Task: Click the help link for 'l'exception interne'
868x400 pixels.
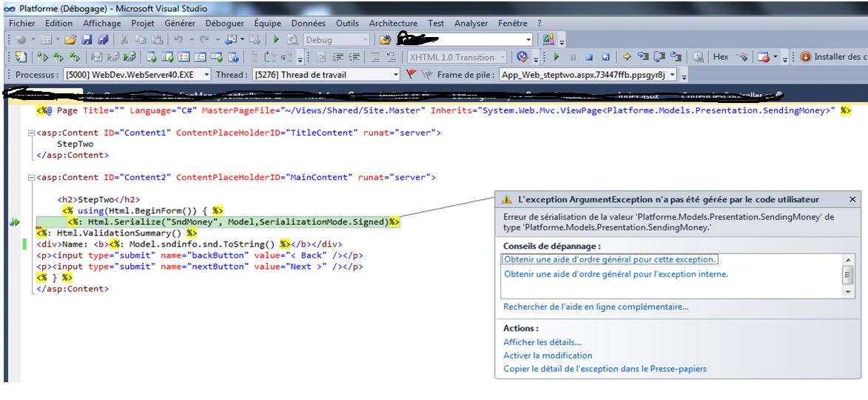Action: coord(616,274)
